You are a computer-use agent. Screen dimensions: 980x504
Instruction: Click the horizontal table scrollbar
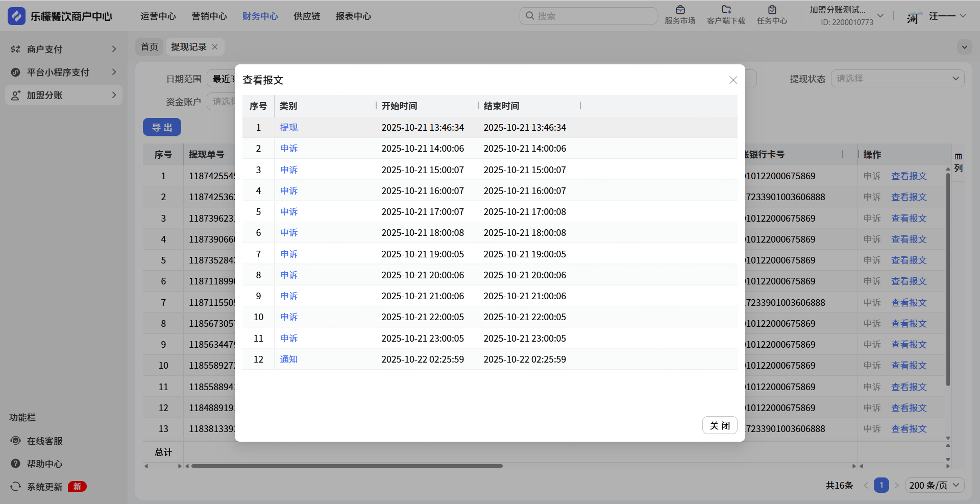click(x=347, y=466)
